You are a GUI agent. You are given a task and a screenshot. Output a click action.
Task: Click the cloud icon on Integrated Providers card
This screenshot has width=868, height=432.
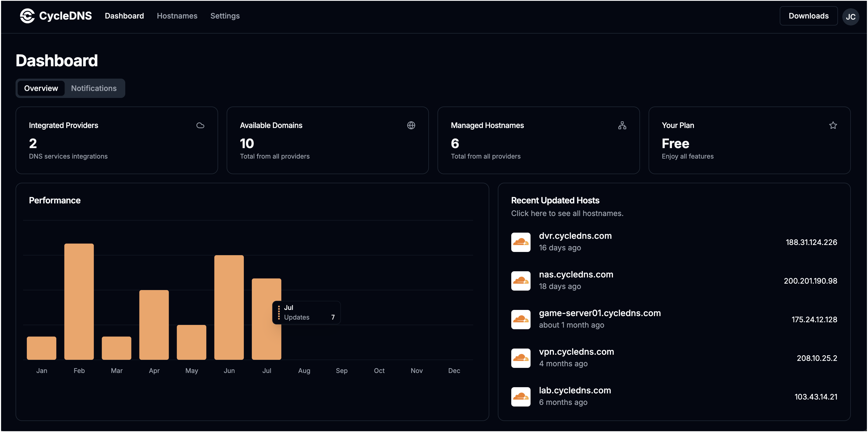pyautogui.click(x=200, y=125)
